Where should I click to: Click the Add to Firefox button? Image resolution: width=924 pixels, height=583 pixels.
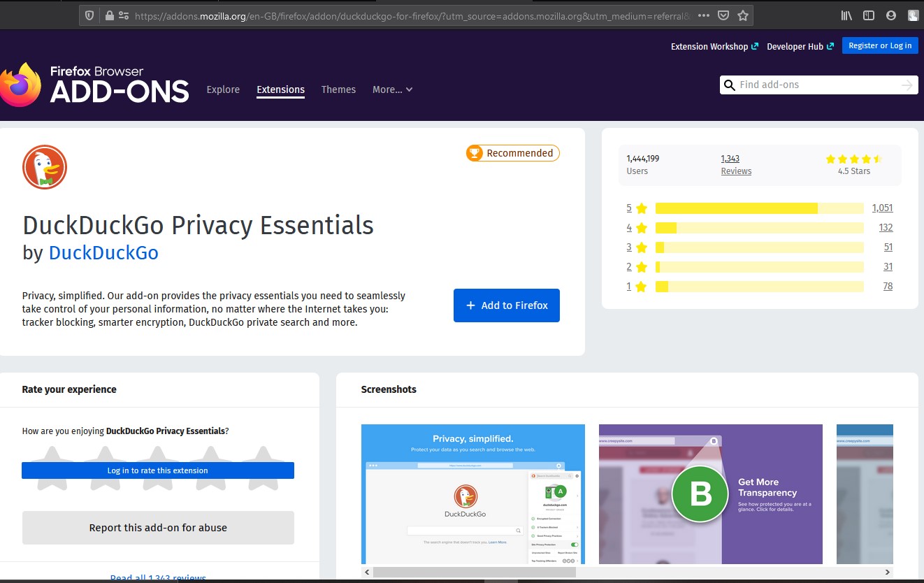point(507,305)
